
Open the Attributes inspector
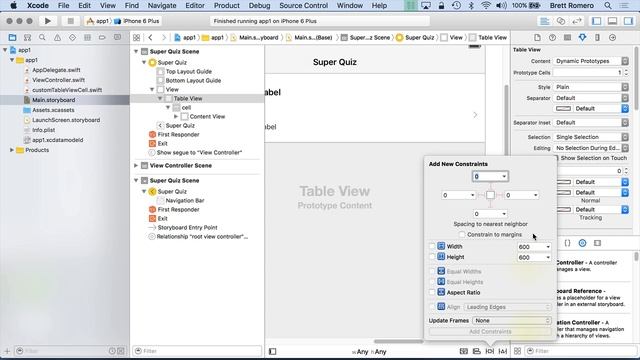582,38
